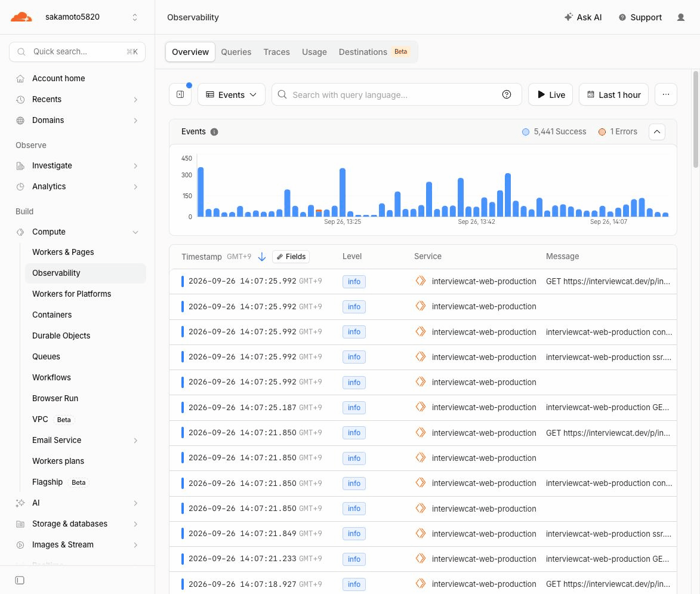Image resolution: width=700 pixels, height=594 pixels.
Task: Focus the Quick search field
Action: click(x=77, y=52)
